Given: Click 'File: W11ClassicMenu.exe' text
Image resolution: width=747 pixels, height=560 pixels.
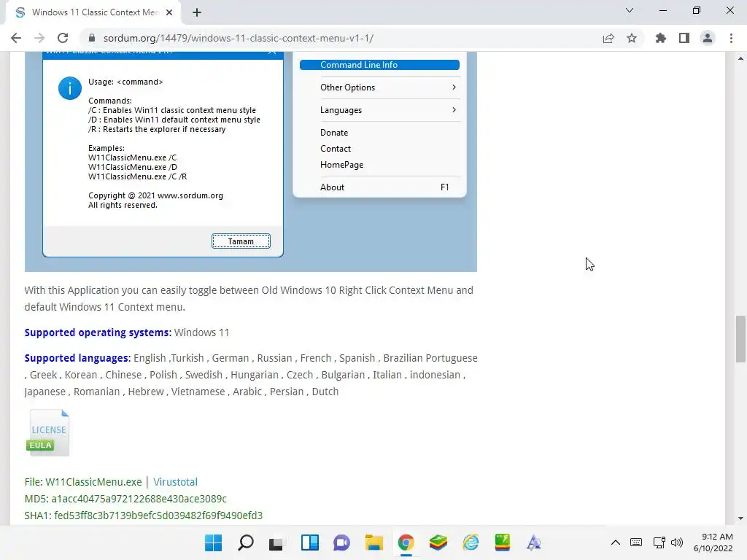Looking at the screenshot, I should [x=83, y=482].
